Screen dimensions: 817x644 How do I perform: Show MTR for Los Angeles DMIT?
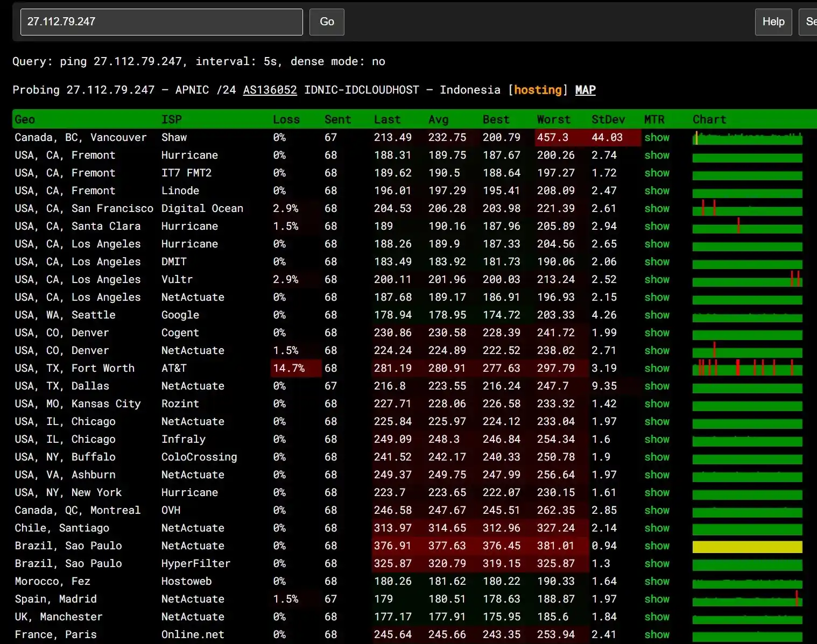tap(657, 262)
